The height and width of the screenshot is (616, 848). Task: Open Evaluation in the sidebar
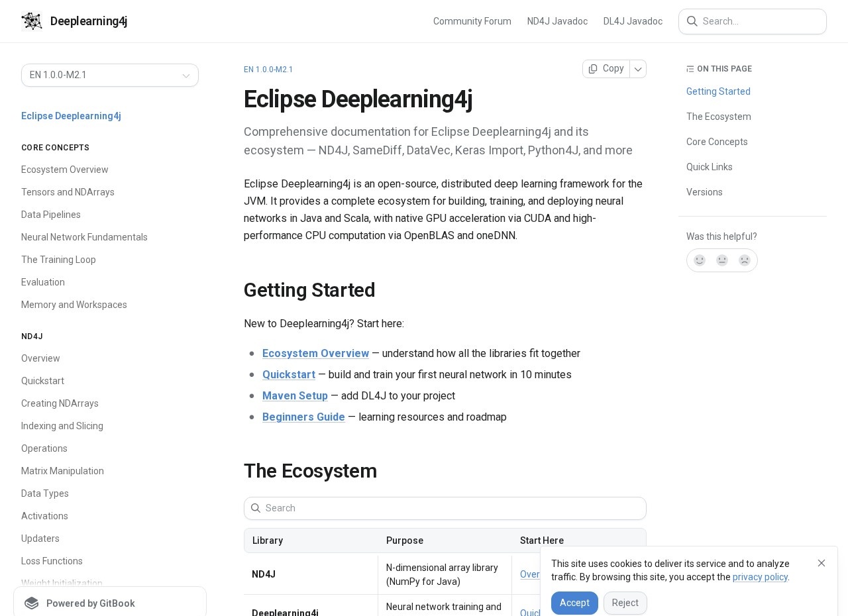[x=43, y=282]
